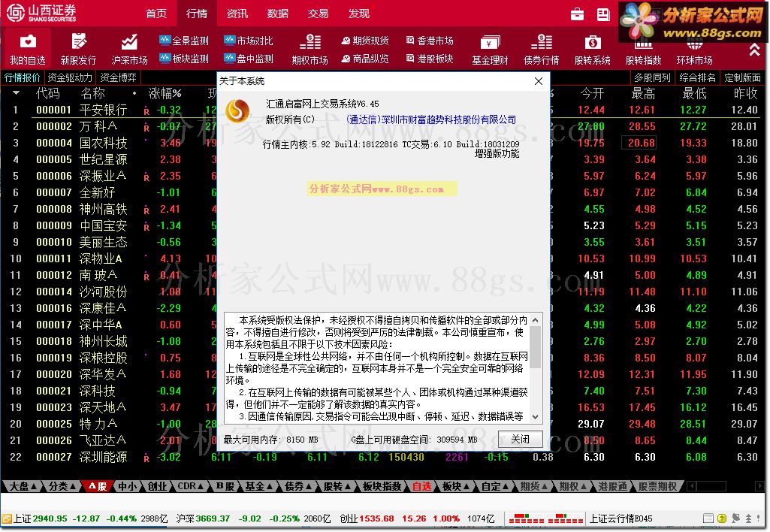
Task: Collapse toolbar with double-chevron icon
Action: pos(754,49)
